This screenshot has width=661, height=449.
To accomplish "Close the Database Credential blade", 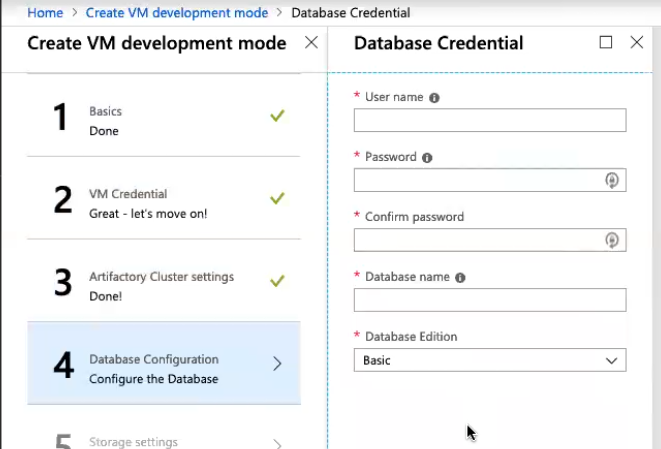I will click(x=637, y=42).
